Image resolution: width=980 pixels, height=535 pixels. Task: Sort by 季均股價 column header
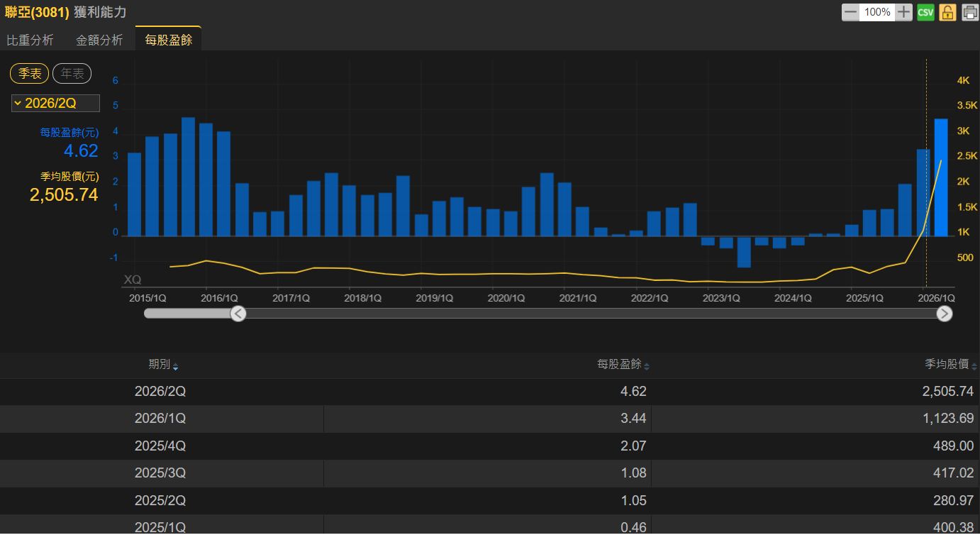coord(951,365)
